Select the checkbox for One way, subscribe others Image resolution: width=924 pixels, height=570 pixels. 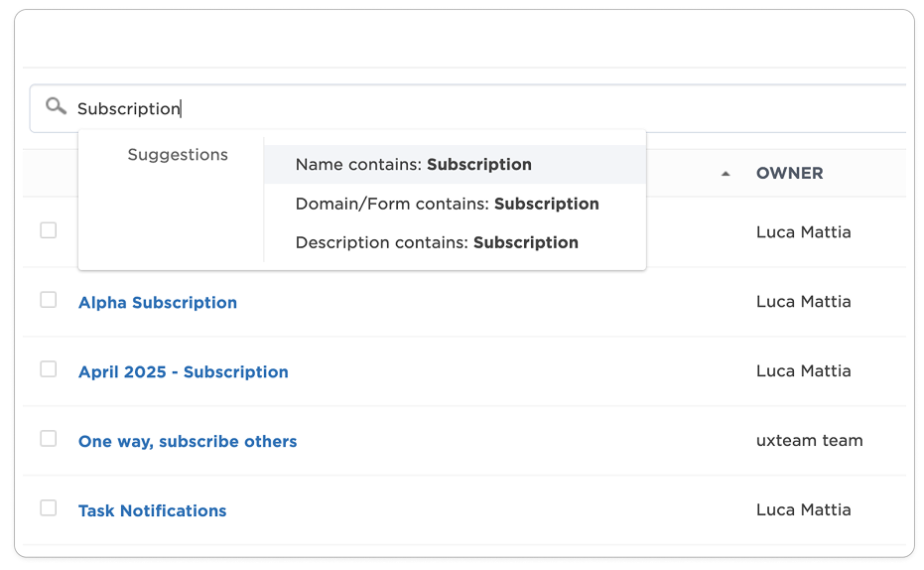(x=48, y=439)
